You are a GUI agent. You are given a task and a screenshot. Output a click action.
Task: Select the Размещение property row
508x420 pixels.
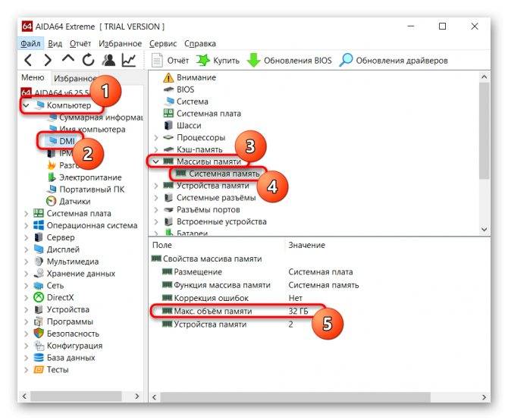(x=257, y=272)
